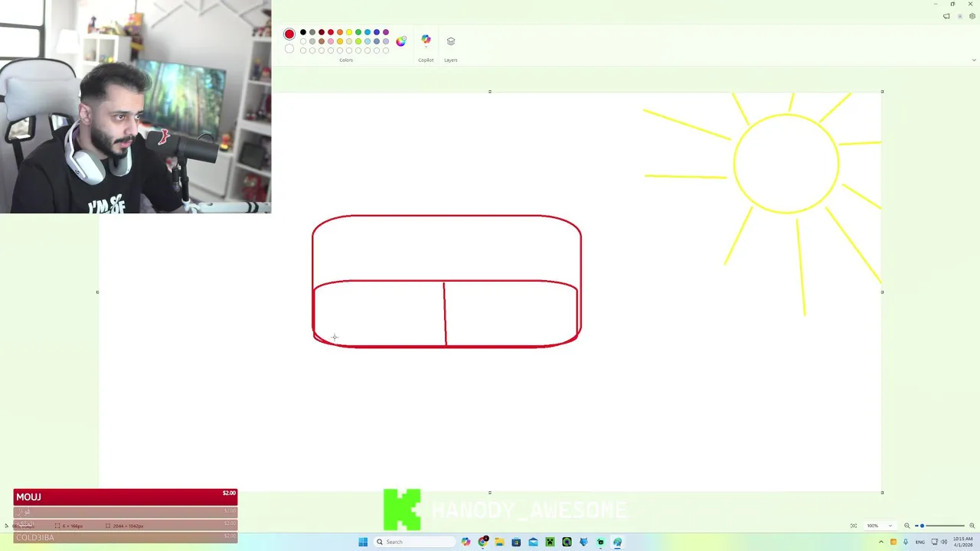Pick the lavender palette color
980x551 pixels.
[x=386, y=41]
